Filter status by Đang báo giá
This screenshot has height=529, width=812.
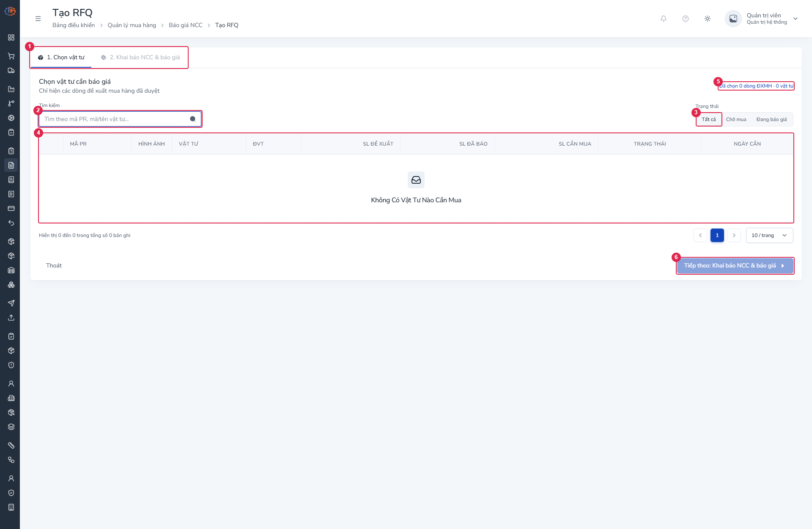tap(771, 119)
